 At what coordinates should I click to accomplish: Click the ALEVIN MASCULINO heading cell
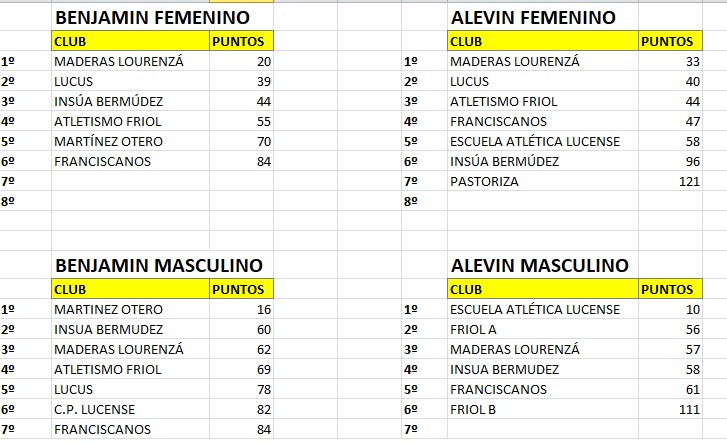(539, 266)
